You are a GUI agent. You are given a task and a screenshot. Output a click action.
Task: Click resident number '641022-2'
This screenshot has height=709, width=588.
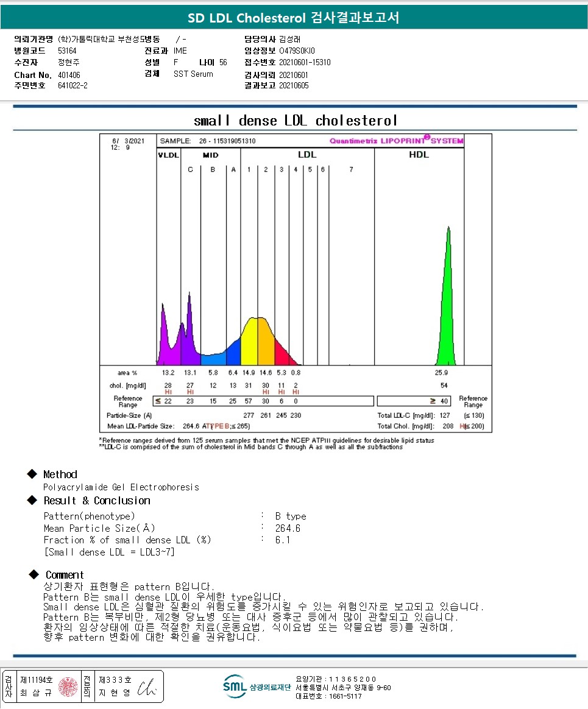(x=73, y=85)
